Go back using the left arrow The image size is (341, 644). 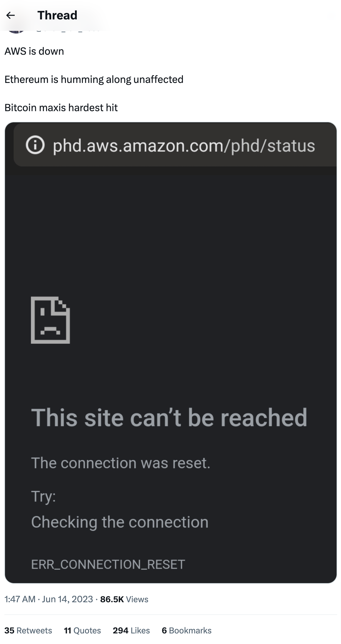click(x=11, y=15)
